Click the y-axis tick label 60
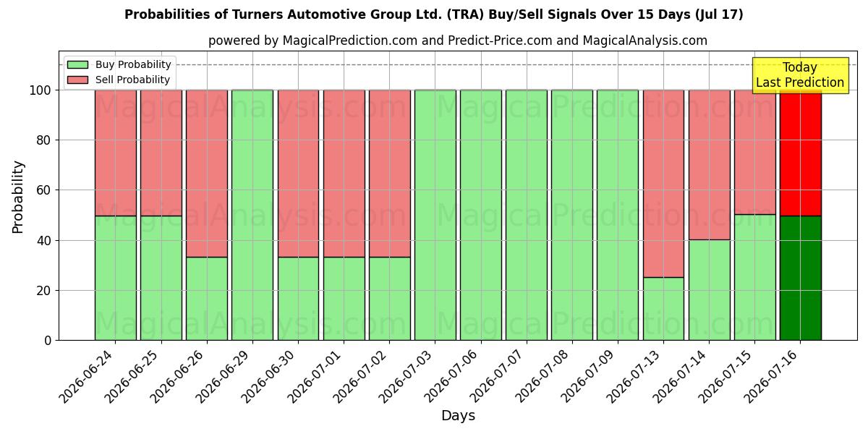Screen dimensions: 868x434 (44, 190)
